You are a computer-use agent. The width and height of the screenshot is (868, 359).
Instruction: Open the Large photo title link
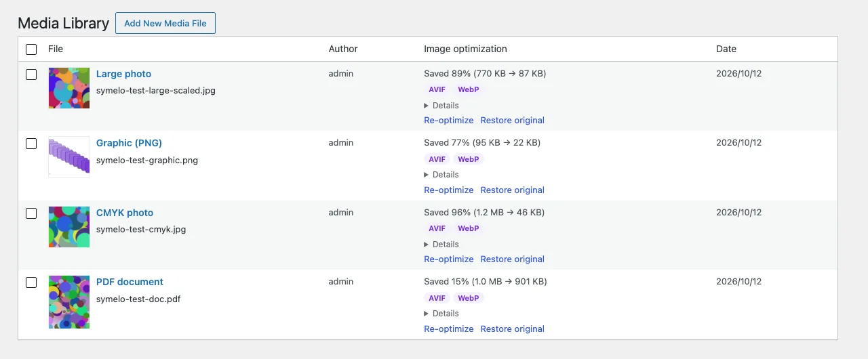pyautogui.click(x=123, y=74)
